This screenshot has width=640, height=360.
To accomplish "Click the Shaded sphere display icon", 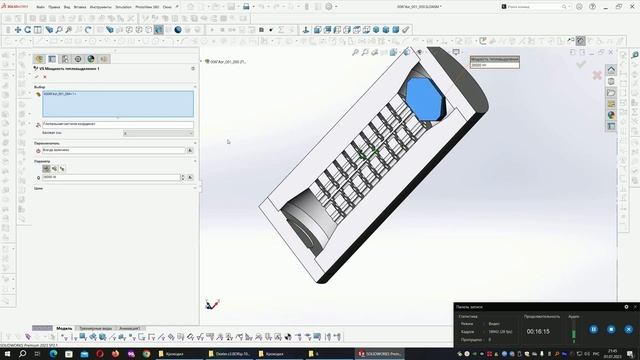I will point(178,30).
